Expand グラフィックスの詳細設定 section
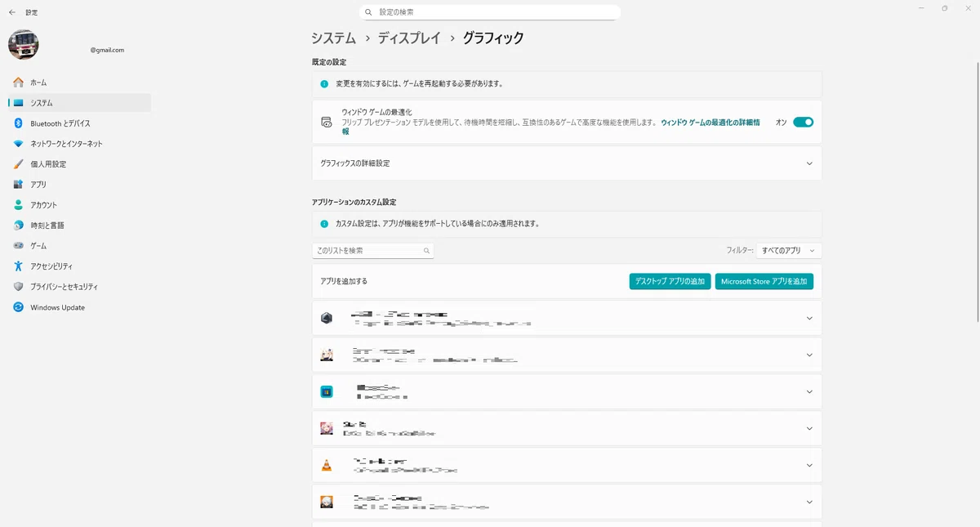Image resolution: width=980 pixels, height=527 pixels. point(567,163)
